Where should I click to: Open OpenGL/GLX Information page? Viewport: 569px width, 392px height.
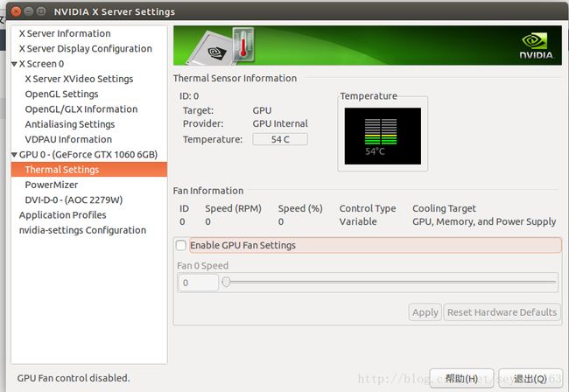pyautogui.click(x=81, y=109)
